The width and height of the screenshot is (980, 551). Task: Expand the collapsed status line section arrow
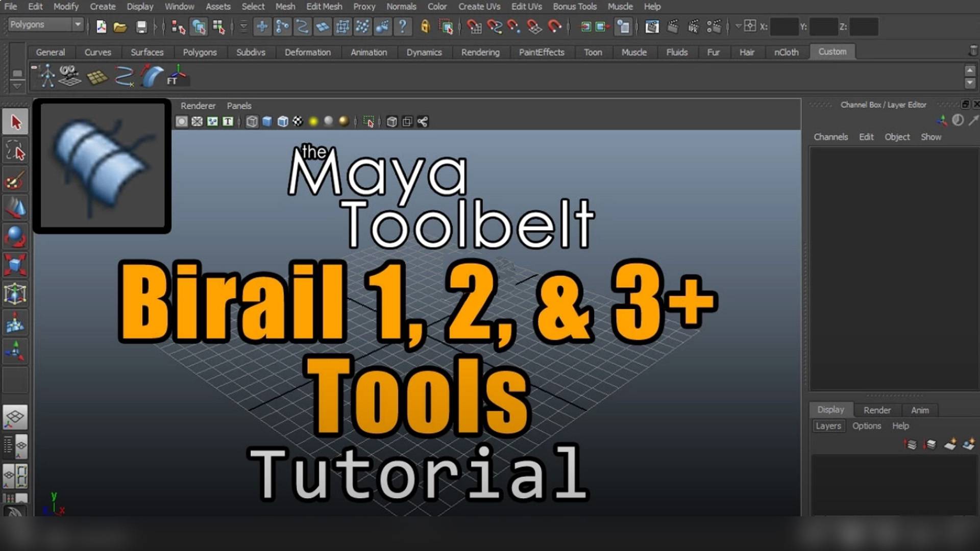[155, 27]
